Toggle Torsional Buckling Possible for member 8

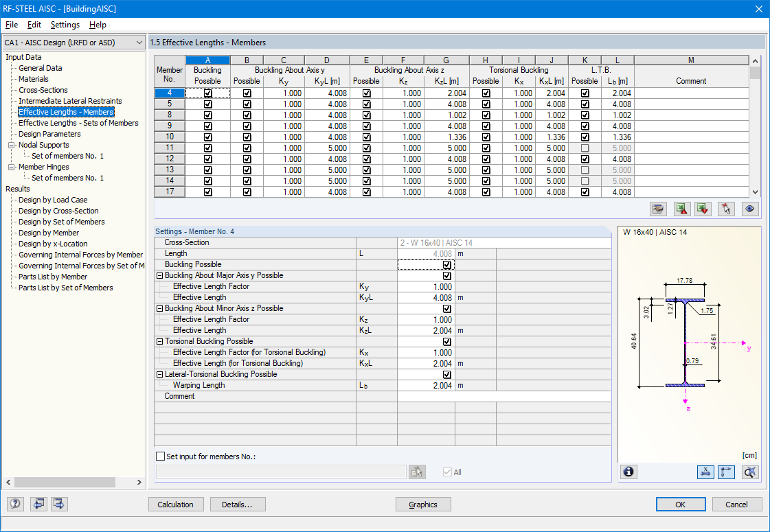(486, 115)
